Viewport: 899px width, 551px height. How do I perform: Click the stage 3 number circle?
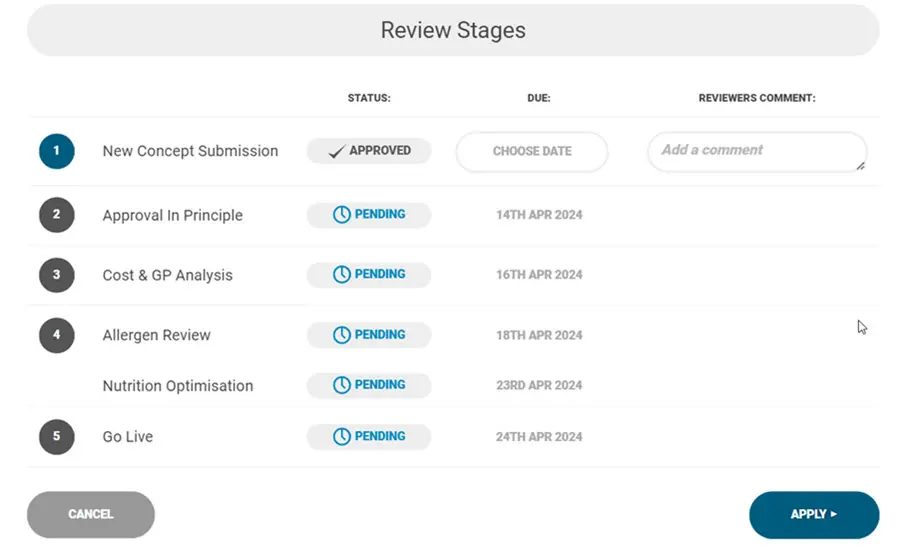[57, 275]
